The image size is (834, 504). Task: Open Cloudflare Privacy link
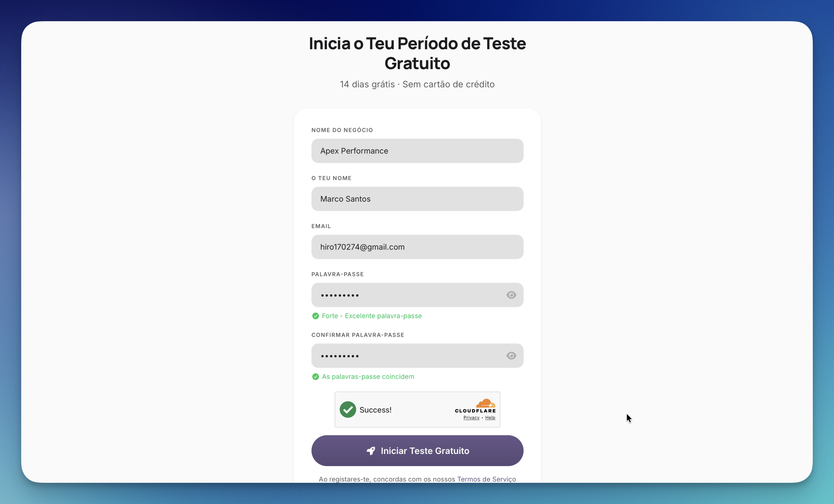point(471,418)
